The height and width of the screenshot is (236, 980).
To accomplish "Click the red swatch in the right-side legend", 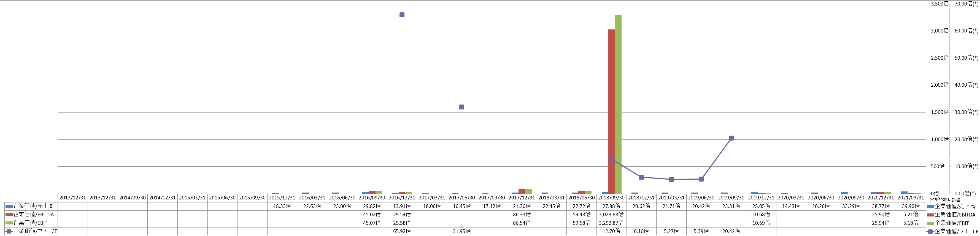I will (930, 215).
